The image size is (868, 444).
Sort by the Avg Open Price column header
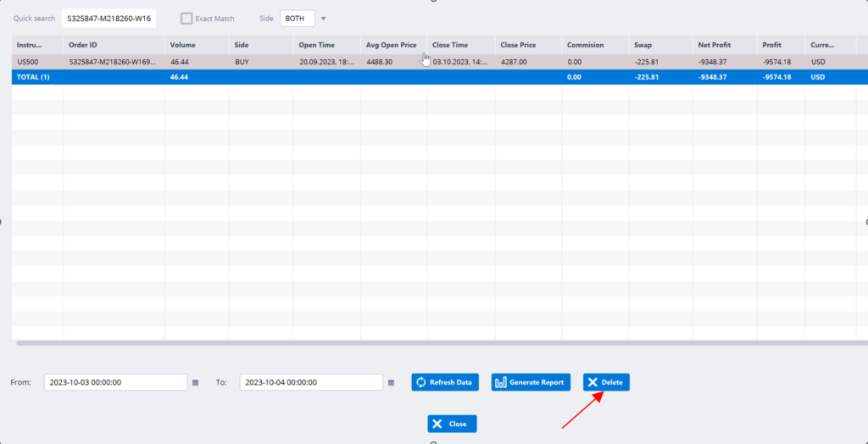pos(393,45)
